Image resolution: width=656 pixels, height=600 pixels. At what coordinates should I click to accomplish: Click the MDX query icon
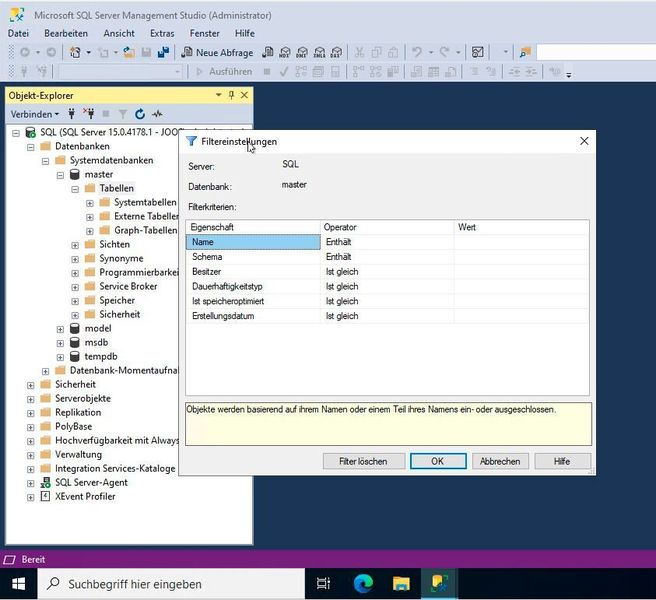pyautogui.click(x=285, y=52)
